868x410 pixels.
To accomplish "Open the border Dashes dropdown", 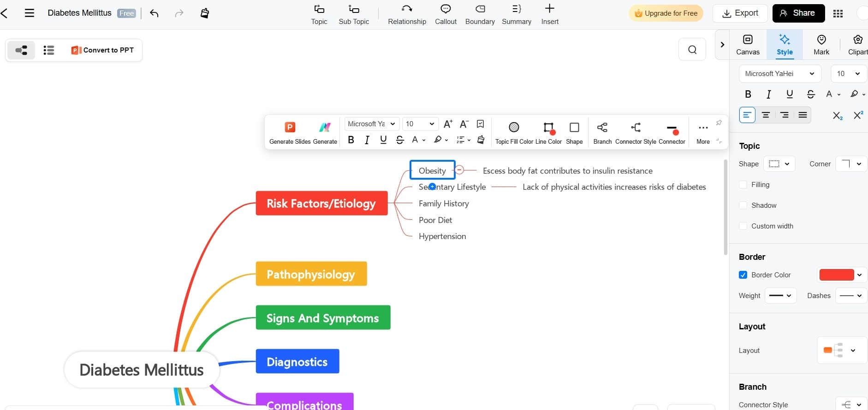I will pyautogui.click(x=851, y=296).
